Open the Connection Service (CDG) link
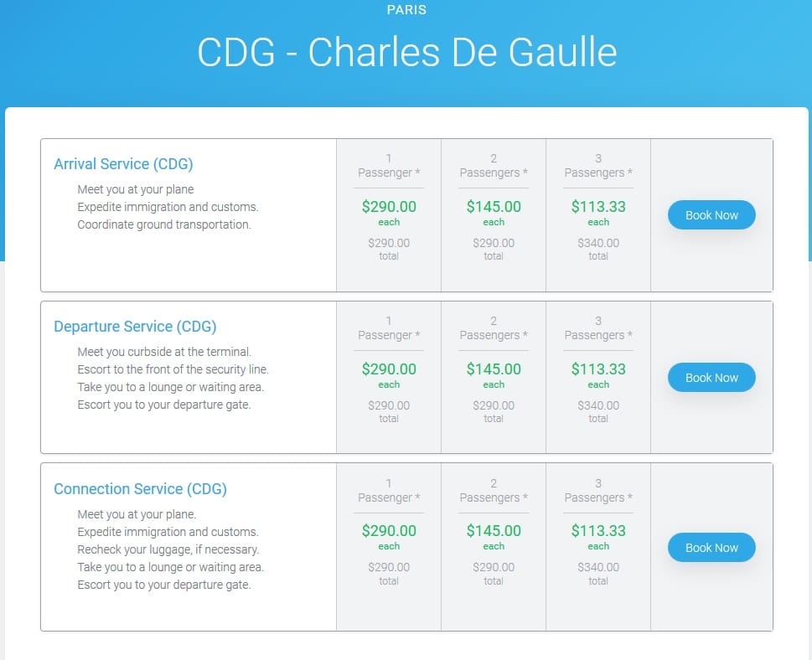The height and width of the screenshot is (660, 812). [x=140, y=489]
